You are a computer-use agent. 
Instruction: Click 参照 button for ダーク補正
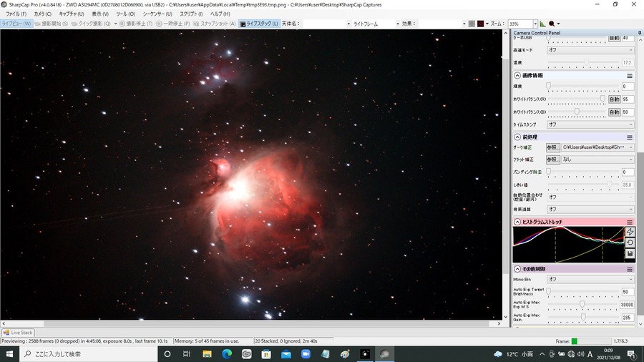(x=552, y=147)
